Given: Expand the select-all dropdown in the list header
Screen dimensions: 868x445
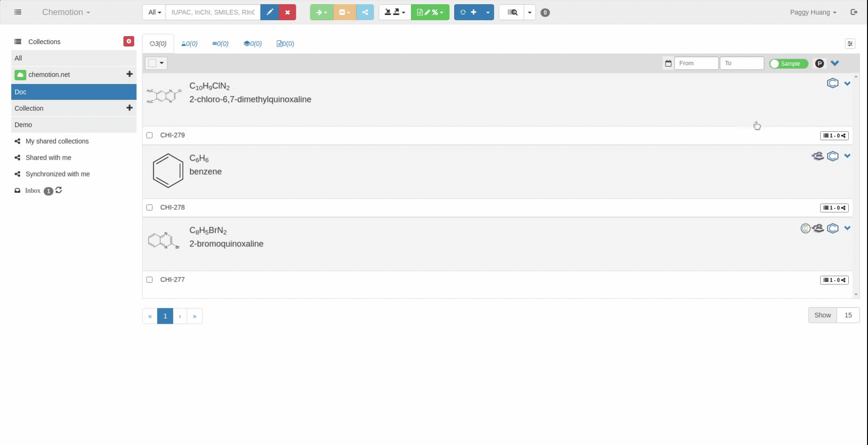Looking at the screenshot, I should [x=162, y=63].
